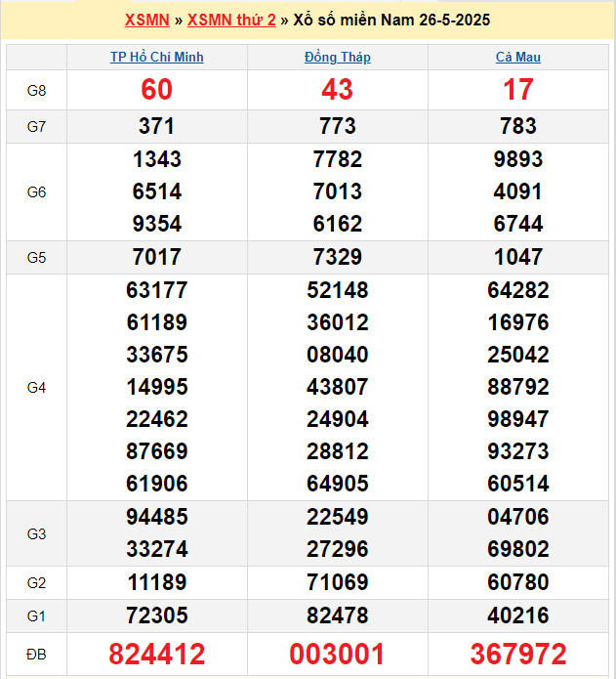
Task: Select G3 number 27296
Action: [338, 549]
